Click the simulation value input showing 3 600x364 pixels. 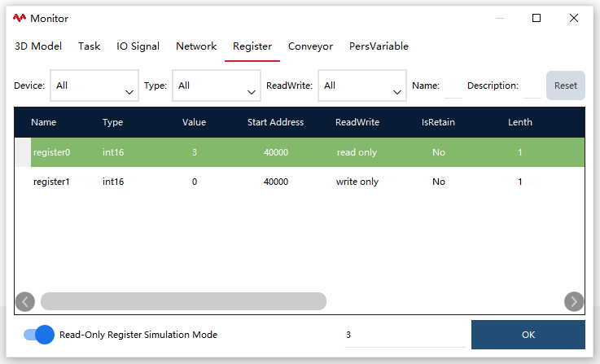pos(405,335)
